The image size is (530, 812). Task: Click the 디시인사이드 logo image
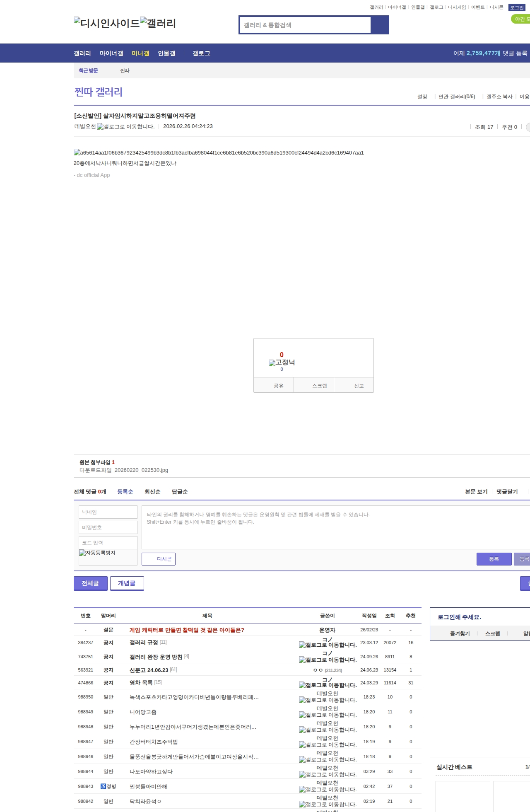pyautogui.click(x=106, y=23)
